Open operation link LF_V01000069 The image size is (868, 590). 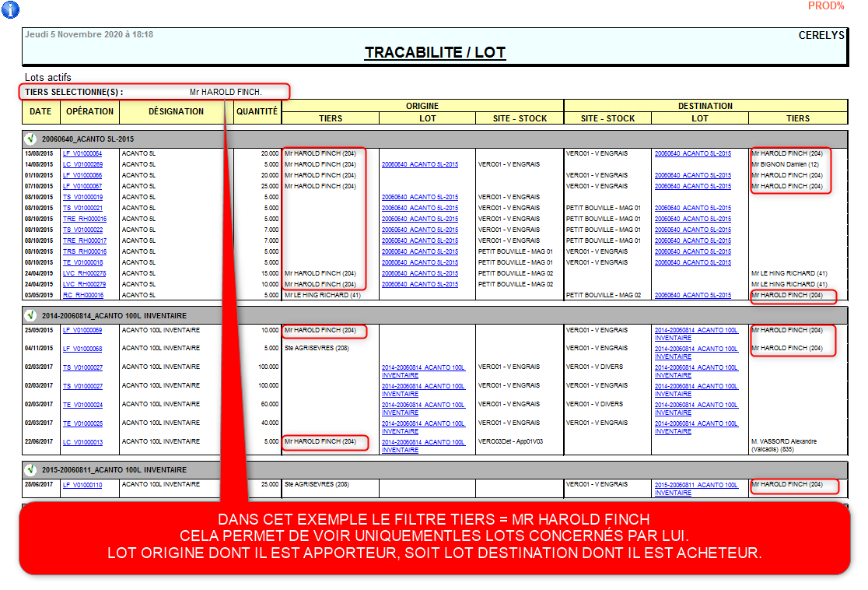(82, 331)
